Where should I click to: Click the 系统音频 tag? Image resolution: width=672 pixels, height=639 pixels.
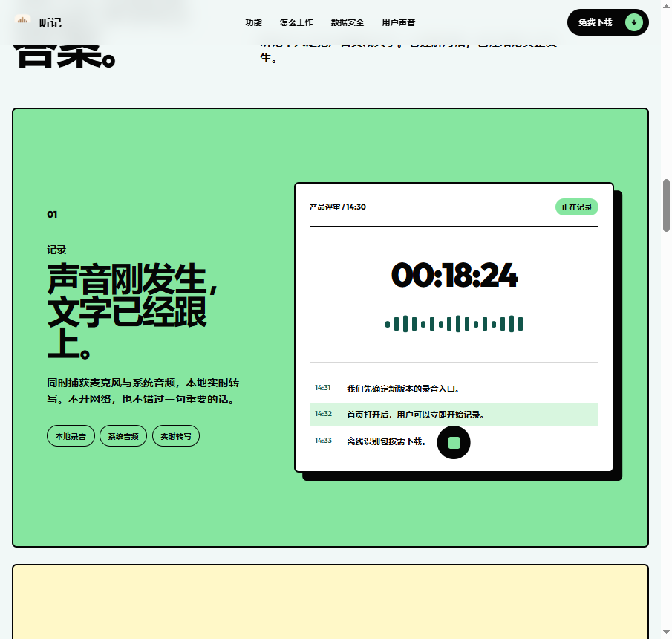click(x=123, y=436)
